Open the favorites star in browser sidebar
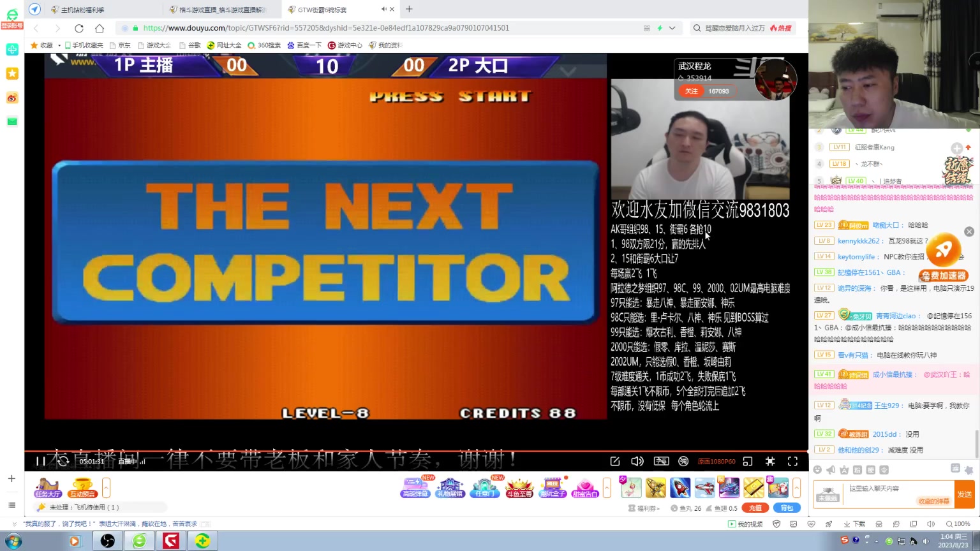Viewport: 980px width, 551px height. (x=12, y=73)
